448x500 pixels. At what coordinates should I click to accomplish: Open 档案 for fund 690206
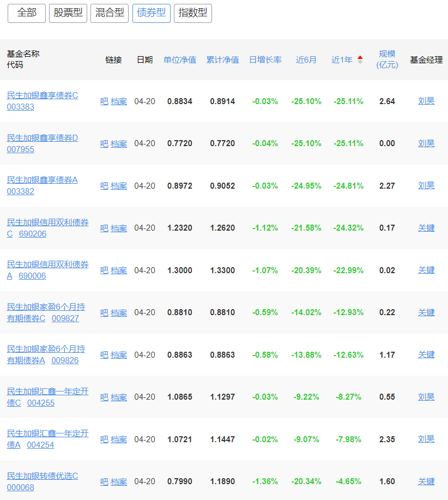(x=118, y=228)
